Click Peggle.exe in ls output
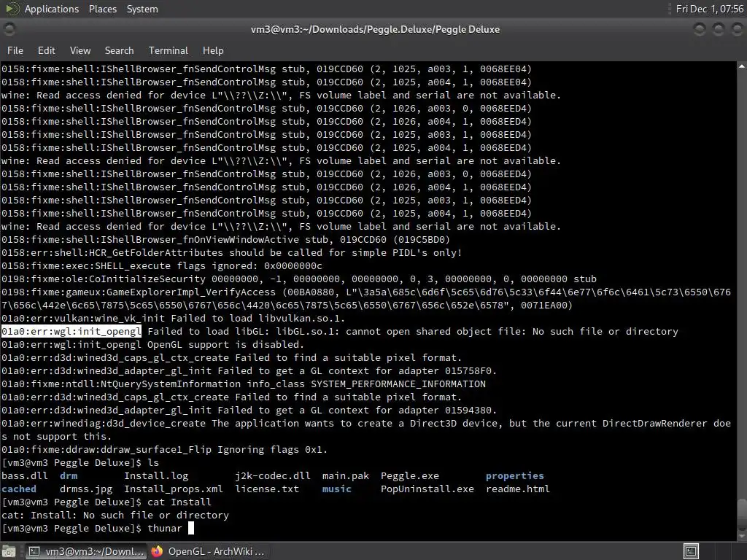 click(x=410, y=475)
